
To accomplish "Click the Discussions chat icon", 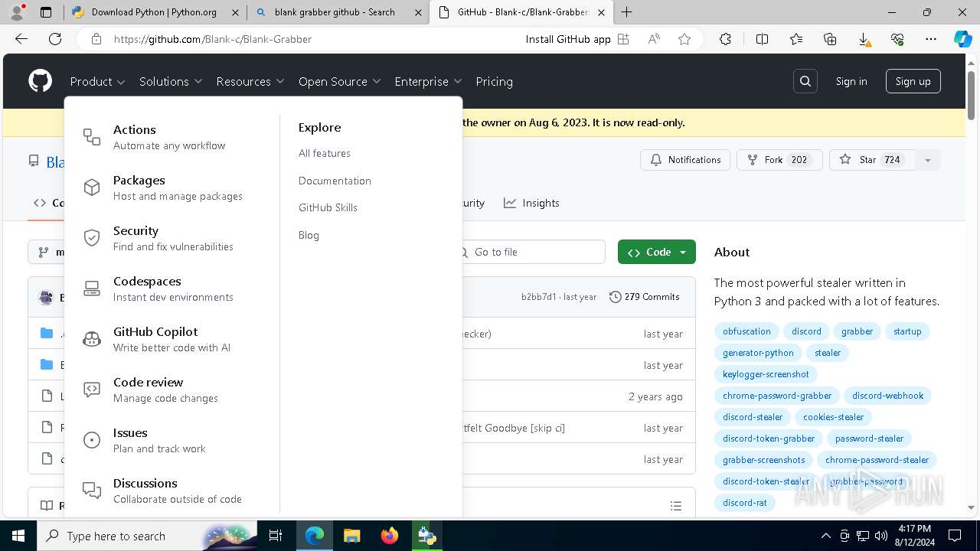I will (x=92, y=491).
